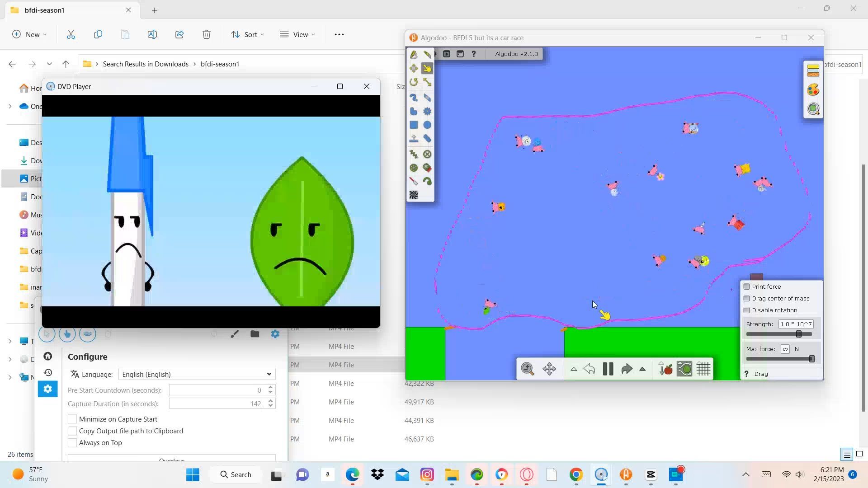Open Windows Start menu on taskbar

coord(193,474)
